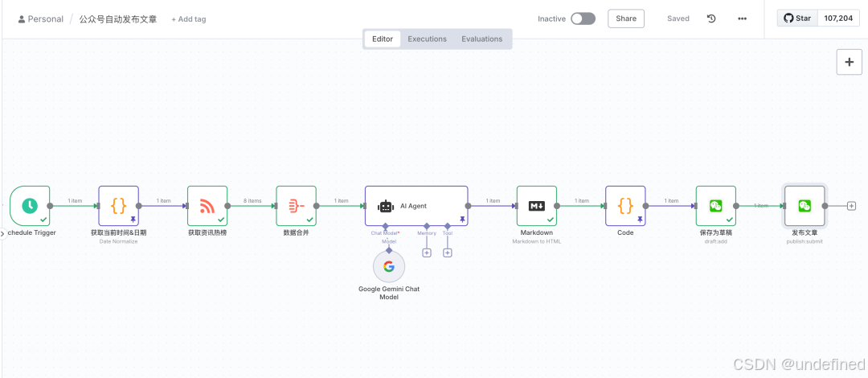Click the 107,204 star count
This screenshot has width=868, height=378.
pyautogui.click(x=838, y=18)
